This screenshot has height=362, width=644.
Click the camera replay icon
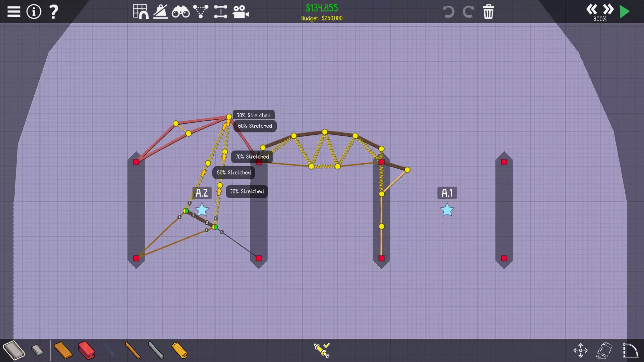coord(240,12)
